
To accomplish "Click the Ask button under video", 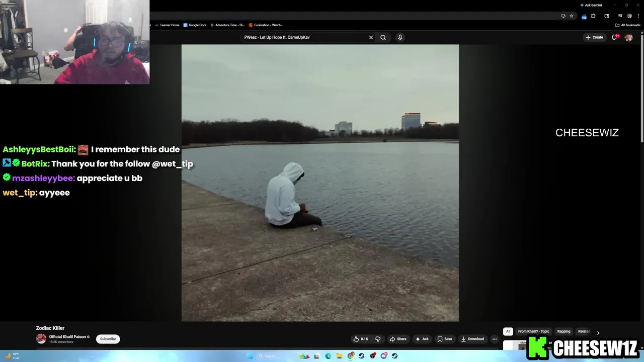I will pyautogui.click(x=422, y=339).
